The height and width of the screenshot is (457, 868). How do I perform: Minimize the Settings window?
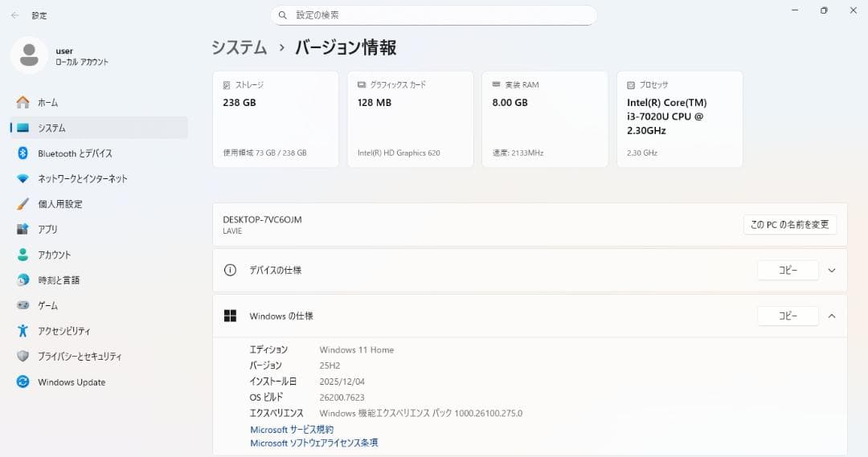(x=795, y=10)
